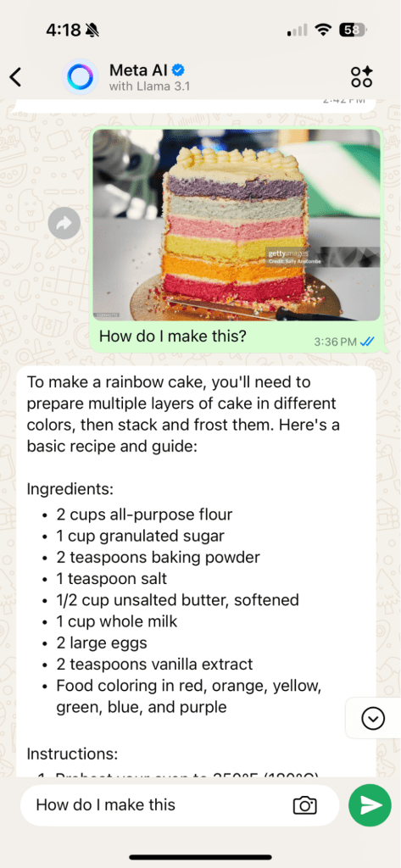Send message with the green send button
The height and width of the screenshot is (868, 401).
tap(370, 805)
